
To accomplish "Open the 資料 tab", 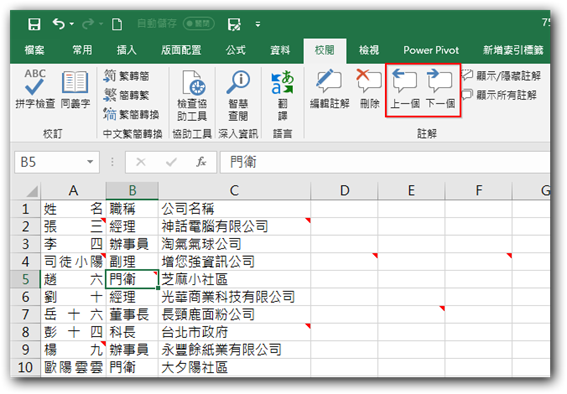I will 280,50.
